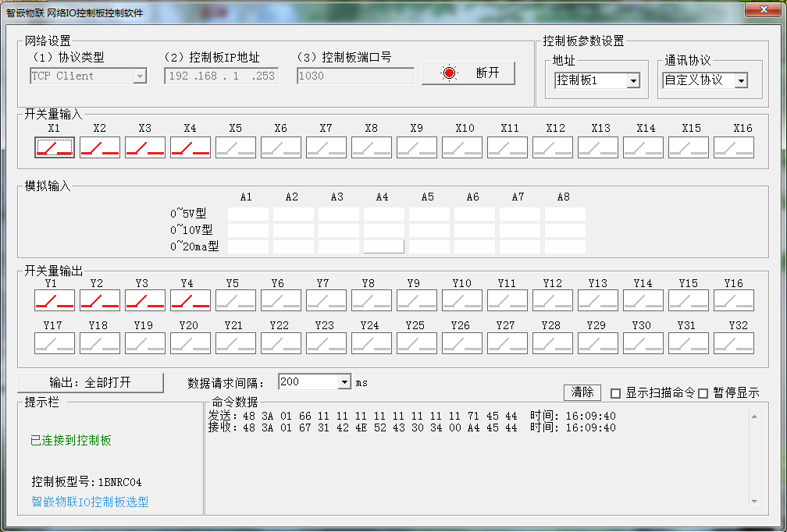Screen dimensions: 787x532
Task: Toggle output relay Y3
Action: click(145, 300)
